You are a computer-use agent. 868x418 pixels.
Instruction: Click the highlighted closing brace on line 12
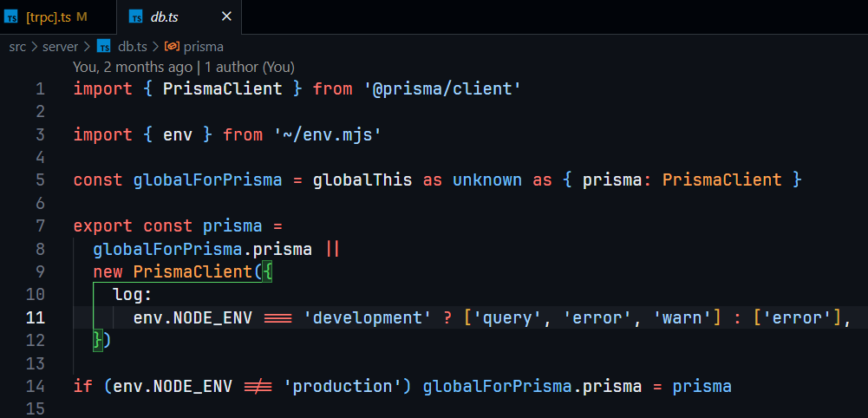pos(98,340)
